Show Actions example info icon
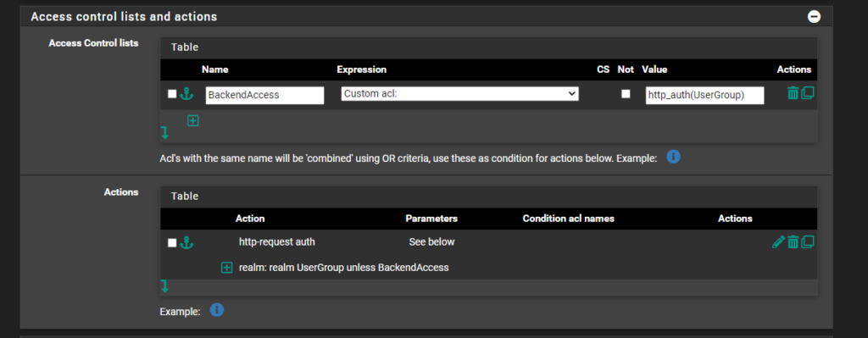868x338 pixels. [x=217, y=310]
